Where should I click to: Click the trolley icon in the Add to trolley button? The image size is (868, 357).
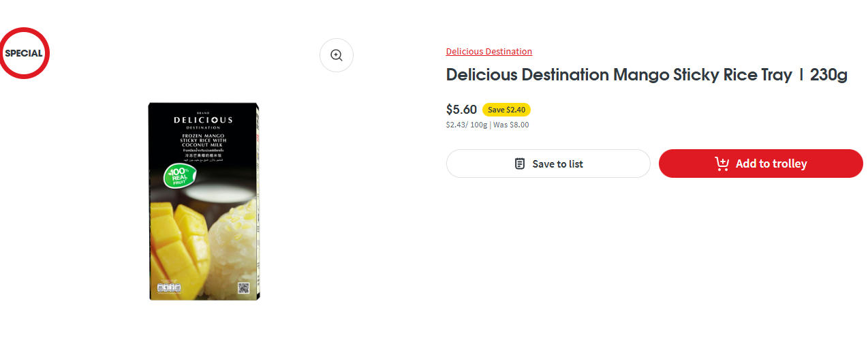(x=722, y=164)
